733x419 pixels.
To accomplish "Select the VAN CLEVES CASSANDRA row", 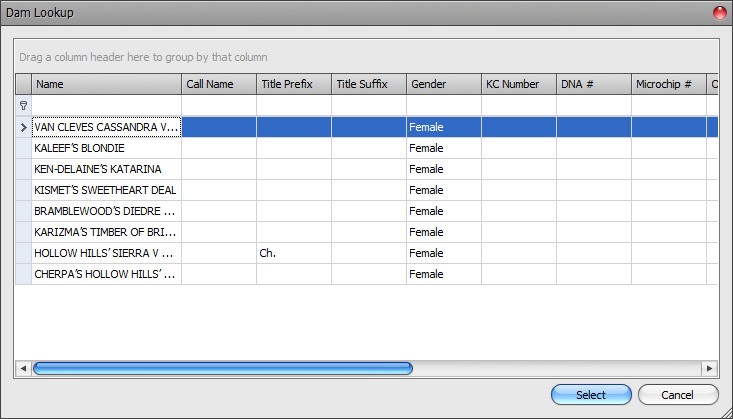I will point(366,127).
